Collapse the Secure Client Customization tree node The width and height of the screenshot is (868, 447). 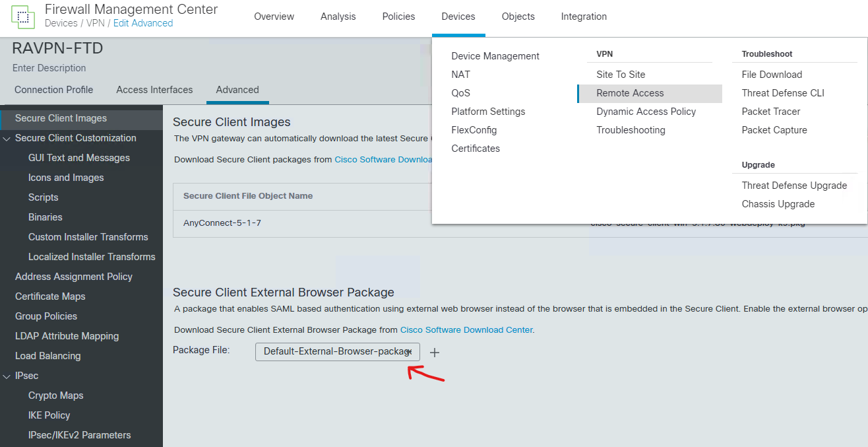[7, 139]
